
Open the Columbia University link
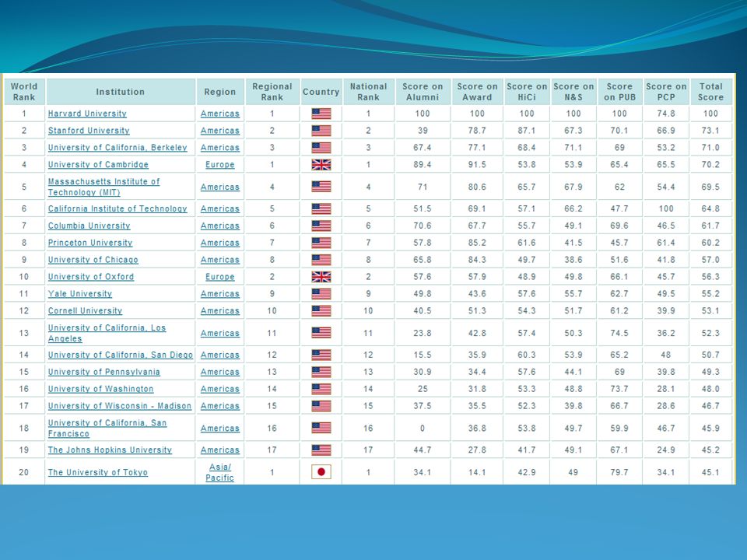coord(89,226)
